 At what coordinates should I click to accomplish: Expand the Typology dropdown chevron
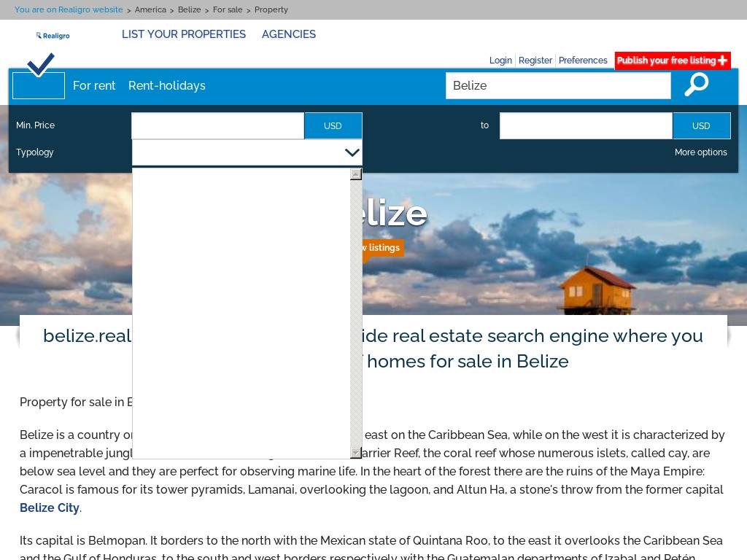click(x=352, y=152)
